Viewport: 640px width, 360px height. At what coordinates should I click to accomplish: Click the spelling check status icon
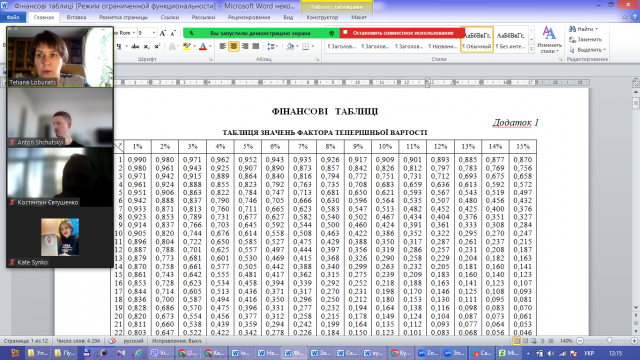pyautogui.click(x=112, y=341)
